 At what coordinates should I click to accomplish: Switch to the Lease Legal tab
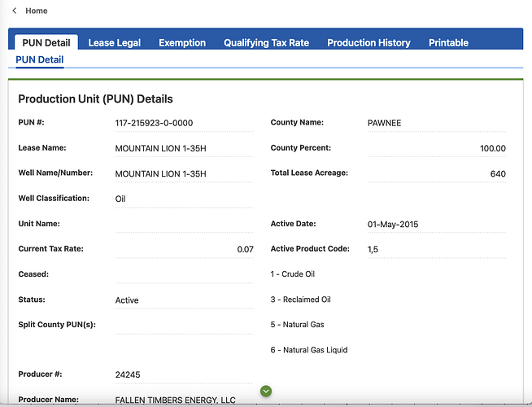[115, 43]
